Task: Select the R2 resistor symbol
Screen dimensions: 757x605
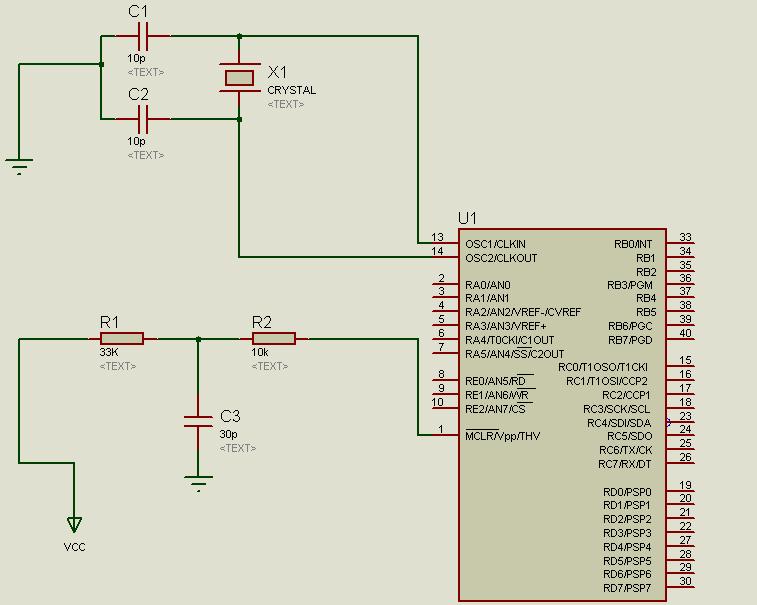Action: point(274,338)
